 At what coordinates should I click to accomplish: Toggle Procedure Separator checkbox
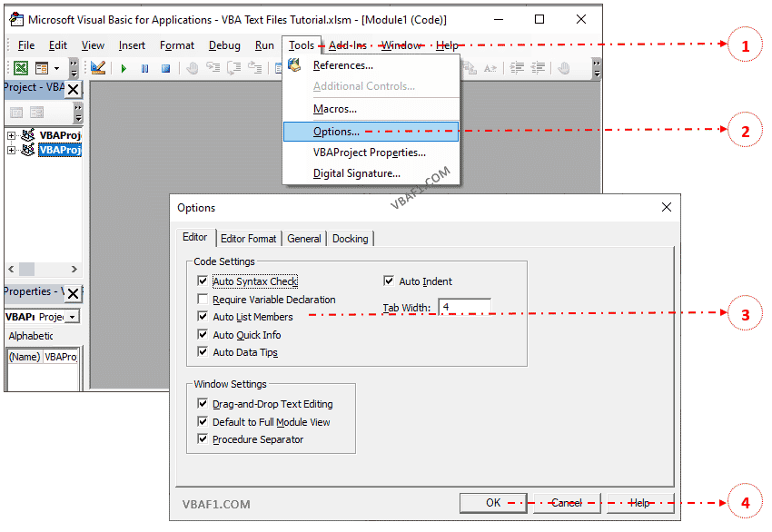pos(203,438)
